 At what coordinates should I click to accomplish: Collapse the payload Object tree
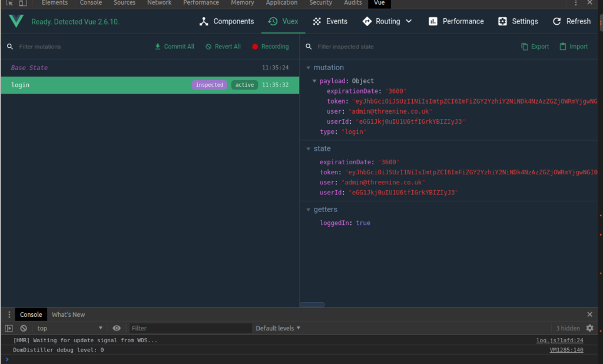[x=314, y=81]
